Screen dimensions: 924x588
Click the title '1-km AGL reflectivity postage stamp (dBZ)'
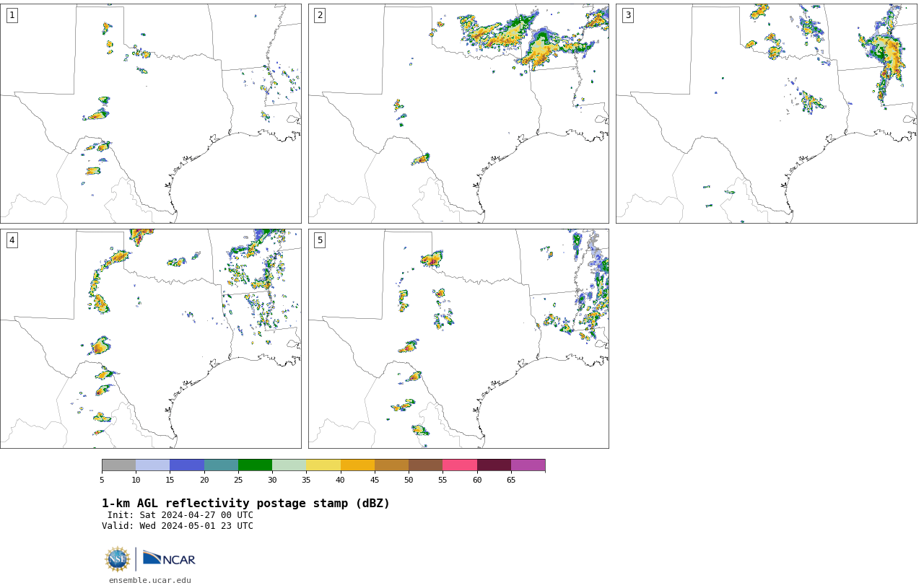(x=245, y=504)
